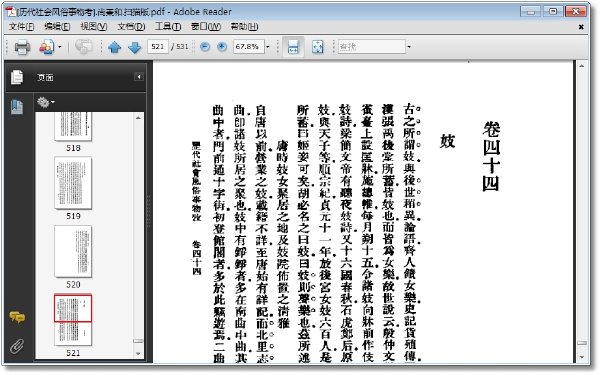The image size is (600, 375).
Task: Toggle the fit one full page icon
Action: pos(317,47)
